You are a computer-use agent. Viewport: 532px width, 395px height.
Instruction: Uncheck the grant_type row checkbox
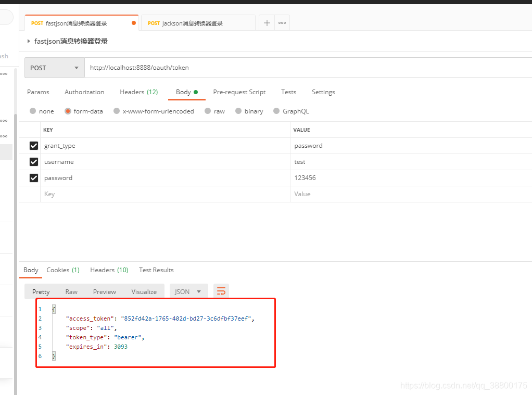pos(34,146)
